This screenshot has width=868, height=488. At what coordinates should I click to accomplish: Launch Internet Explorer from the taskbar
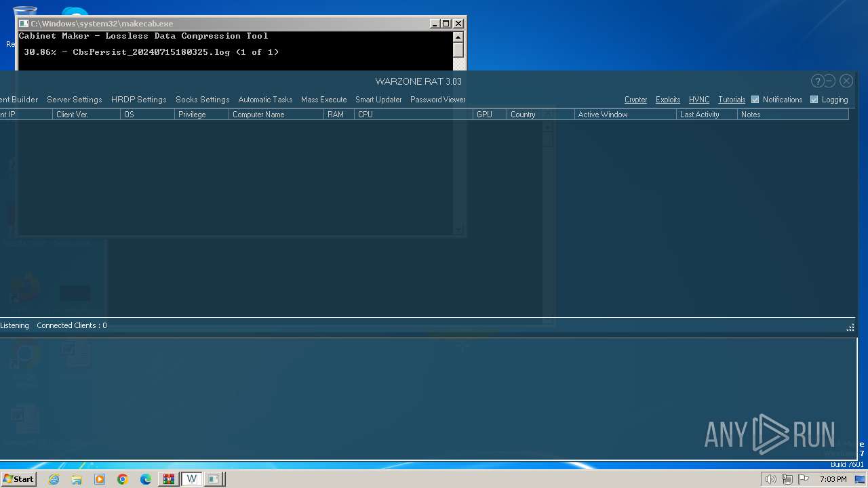[x=54, y=479]
